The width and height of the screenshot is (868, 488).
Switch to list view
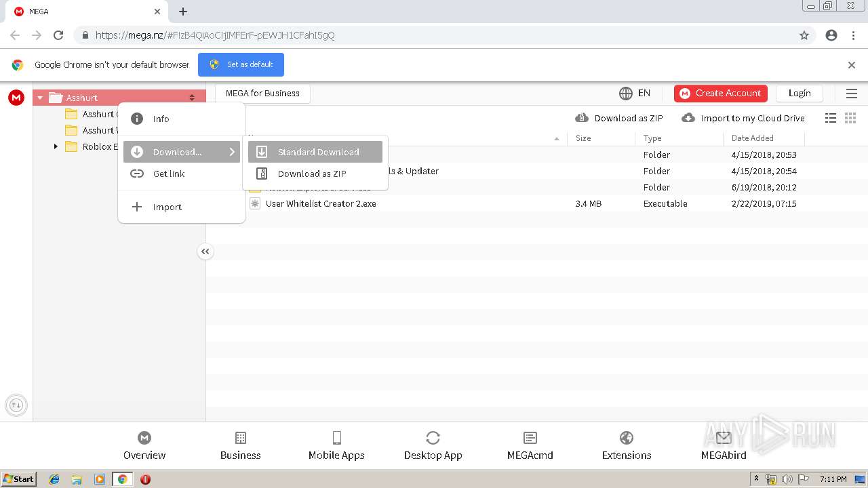831,118
